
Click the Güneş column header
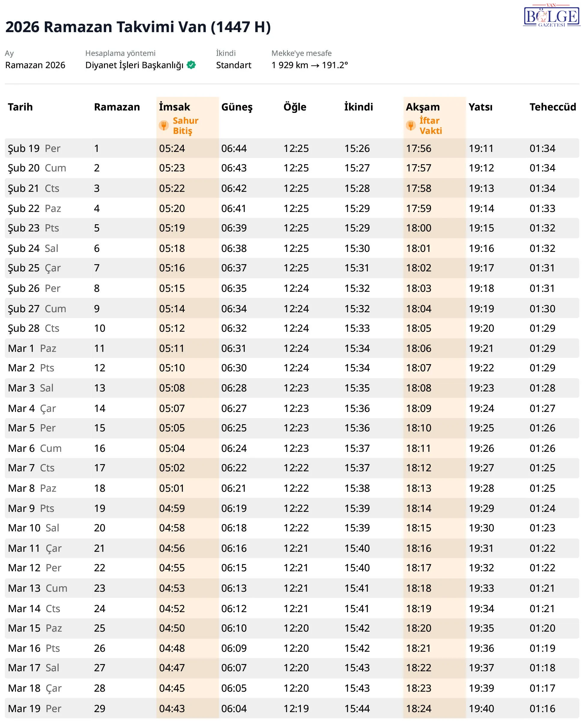tap(236, 107)
